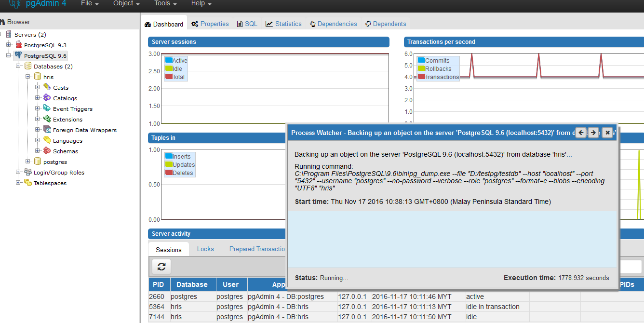Screen dimensions: 644x323
Task: Click the Catalogs node icon
Action: coord(47,98)
